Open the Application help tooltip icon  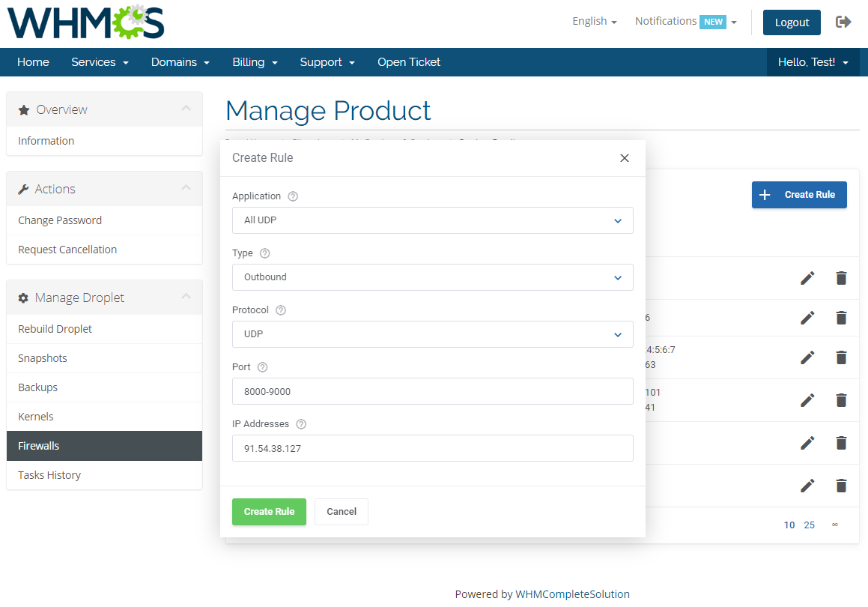(x=292, y=196)
